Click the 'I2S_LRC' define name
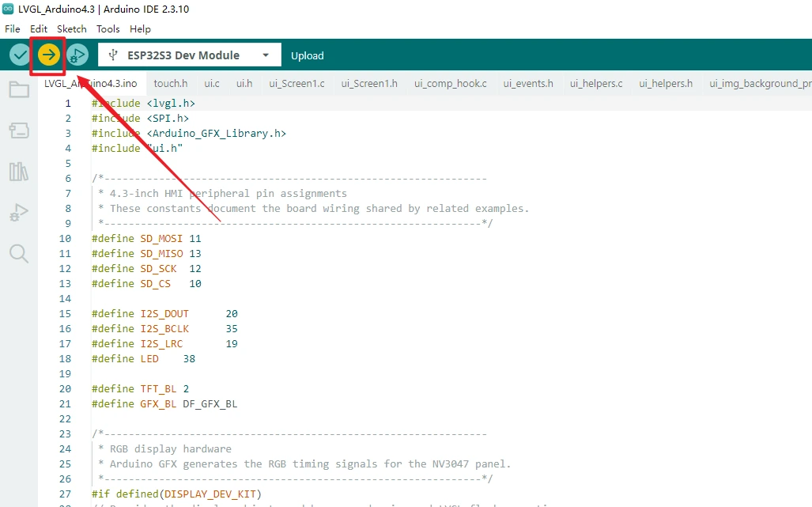812x507 pixels. [x=161, y=344]
